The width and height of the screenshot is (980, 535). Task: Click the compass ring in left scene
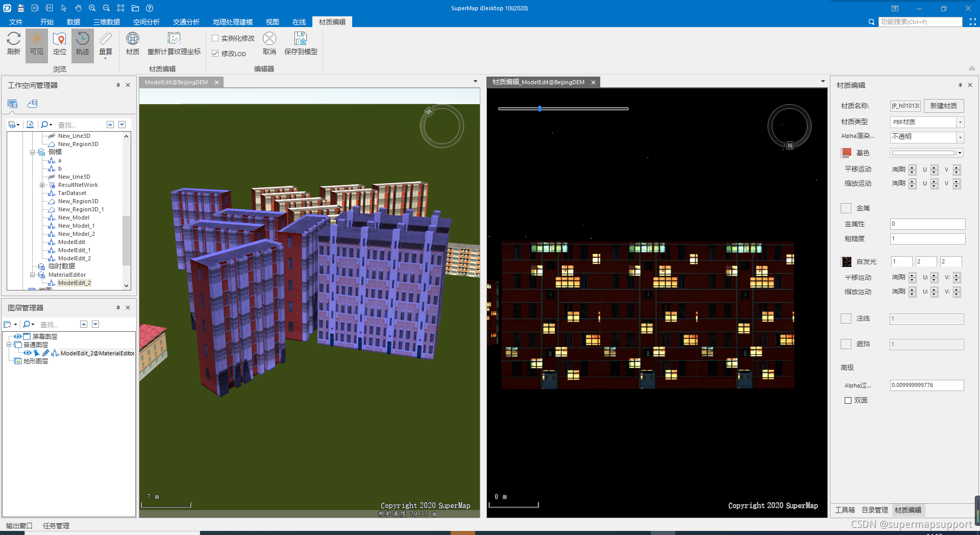pyautogui.click(x=442, y=126)
